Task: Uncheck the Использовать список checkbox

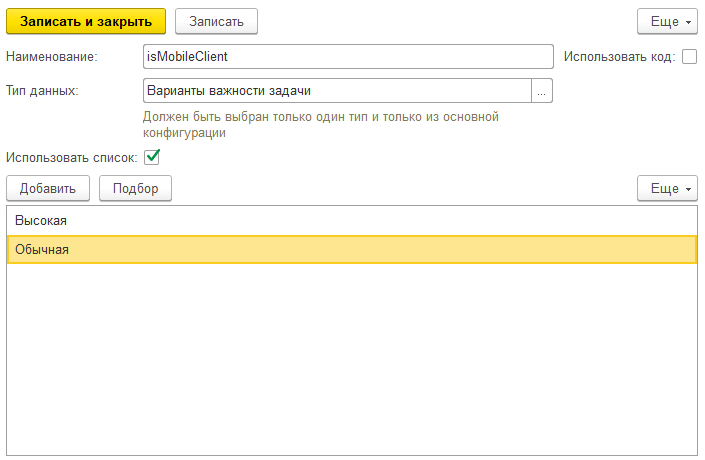Action: point(152,157)
